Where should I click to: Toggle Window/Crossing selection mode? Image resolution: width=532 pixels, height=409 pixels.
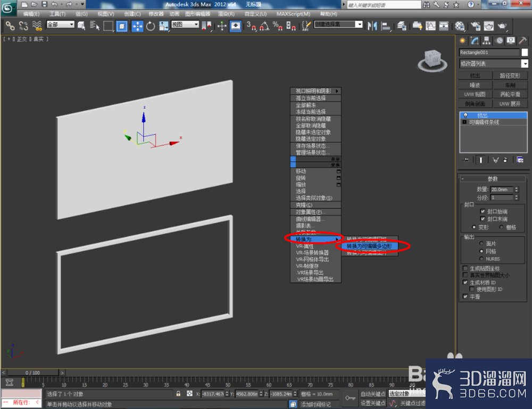click(121, 26)
